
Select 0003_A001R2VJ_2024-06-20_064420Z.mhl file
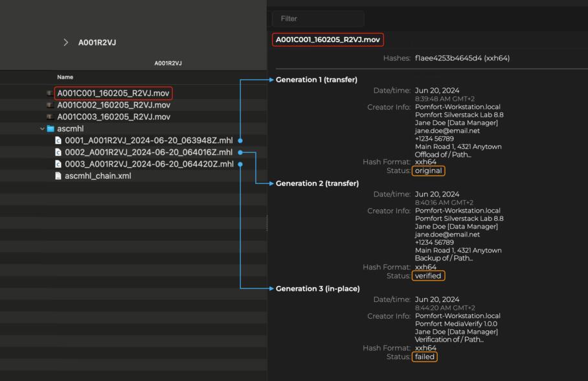[x=149, y=164]
